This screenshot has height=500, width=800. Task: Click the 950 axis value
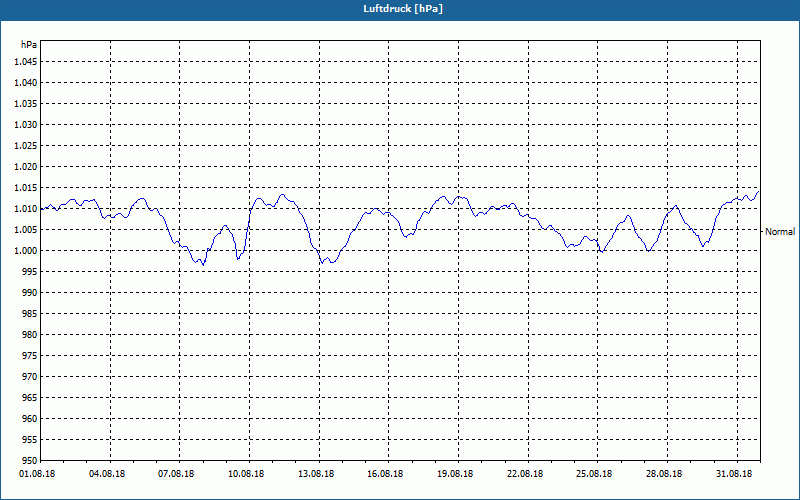point(30,461)
